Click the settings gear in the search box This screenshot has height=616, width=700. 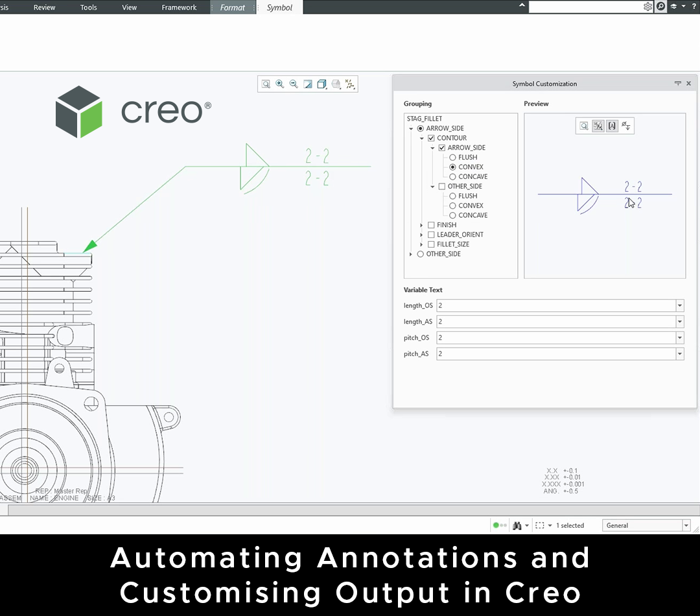(x=647, y=6)
